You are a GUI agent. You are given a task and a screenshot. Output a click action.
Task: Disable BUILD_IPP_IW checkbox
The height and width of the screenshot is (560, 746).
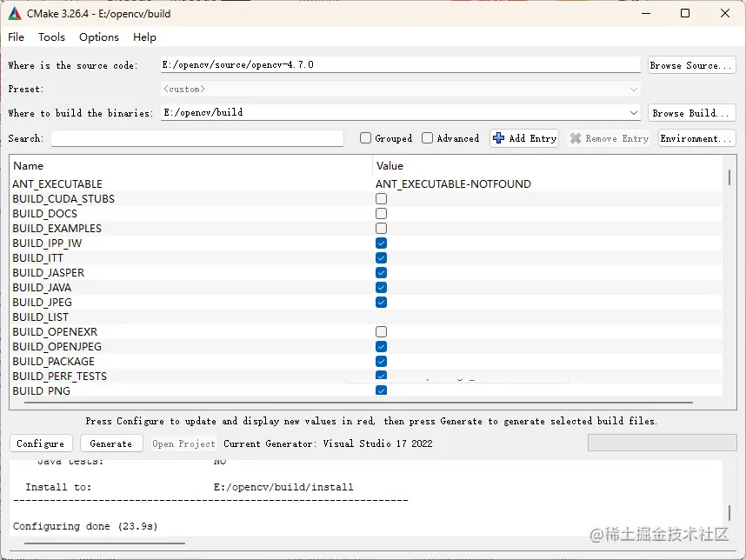tap(381, 243)
